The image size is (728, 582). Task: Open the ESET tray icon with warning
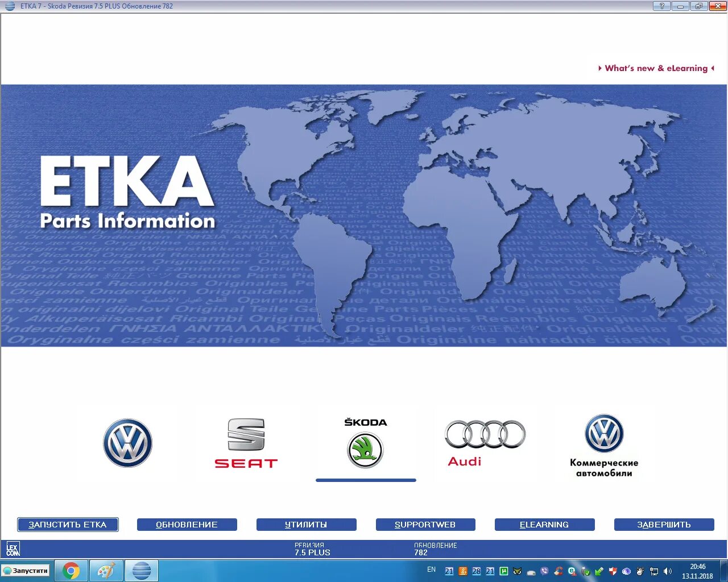[x=572, y=571]
